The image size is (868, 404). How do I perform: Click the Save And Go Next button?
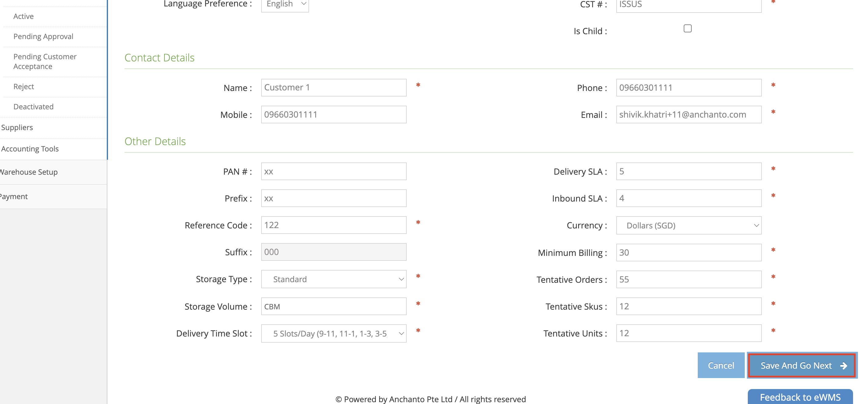coord(802,365)
